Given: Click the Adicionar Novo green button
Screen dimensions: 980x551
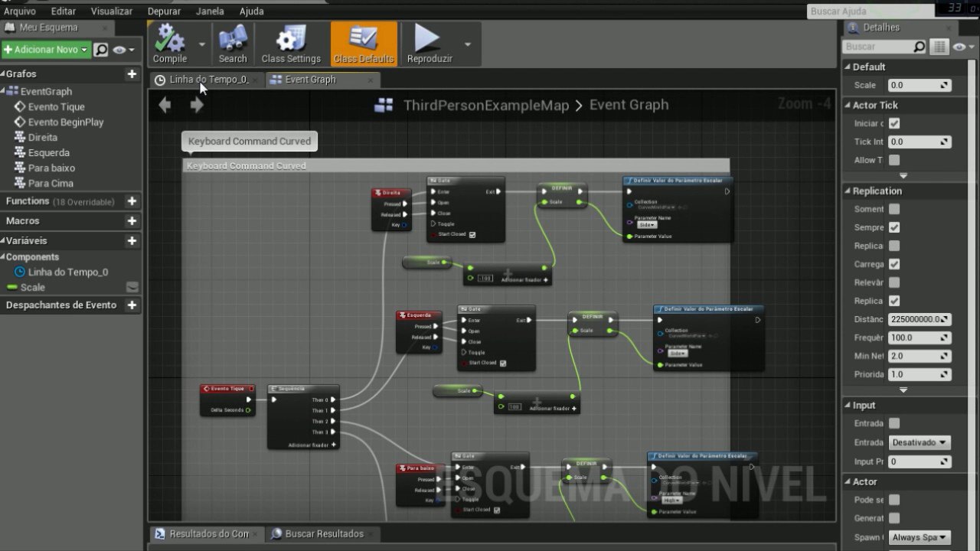Looking at the screenshot, I should (x=46, y=50).
